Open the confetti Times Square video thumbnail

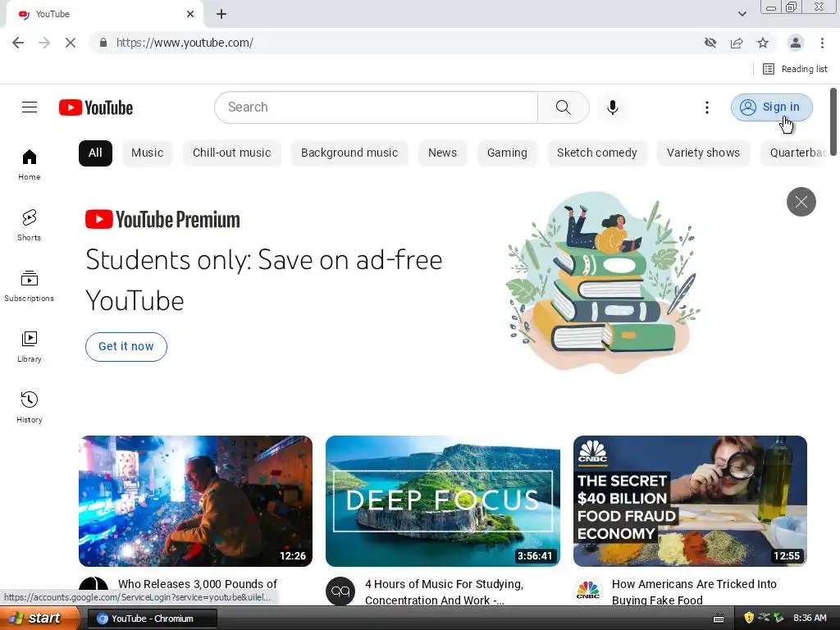[x=195, y=501]
